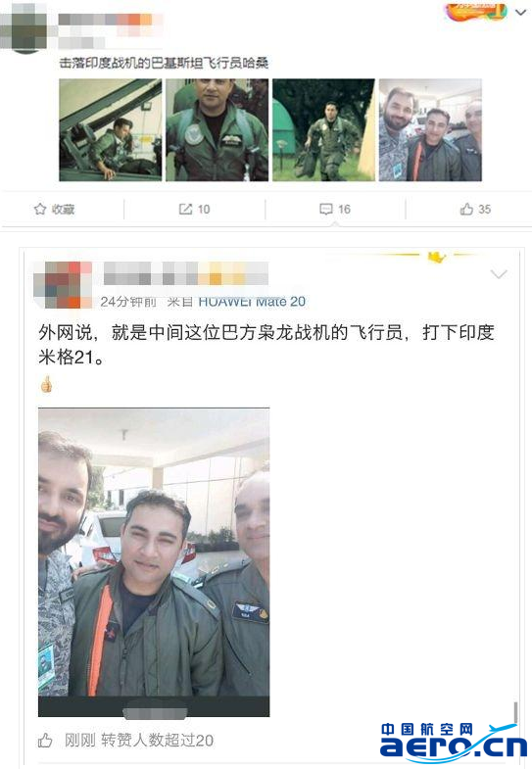
Task: Click the thumbs-up icon below the bottom post
Action: pyautogui.click(x=46, y=740)
